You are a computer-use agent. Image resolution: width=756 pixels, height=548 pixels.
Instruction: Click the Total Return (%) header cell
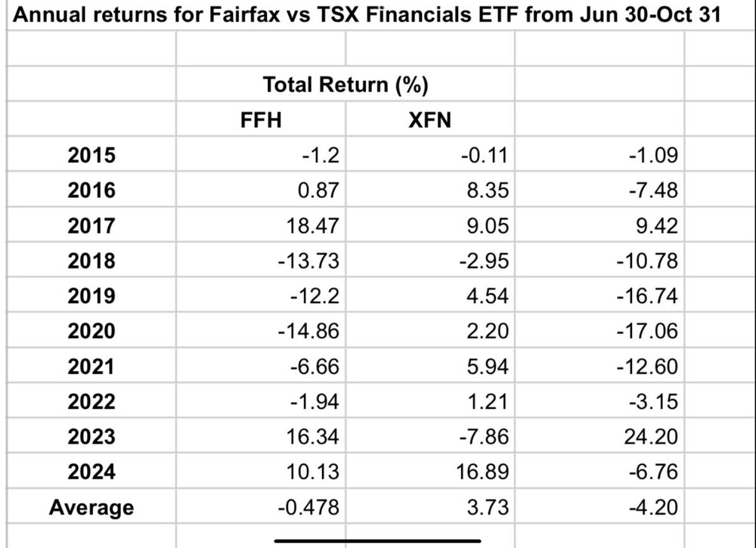345,84
